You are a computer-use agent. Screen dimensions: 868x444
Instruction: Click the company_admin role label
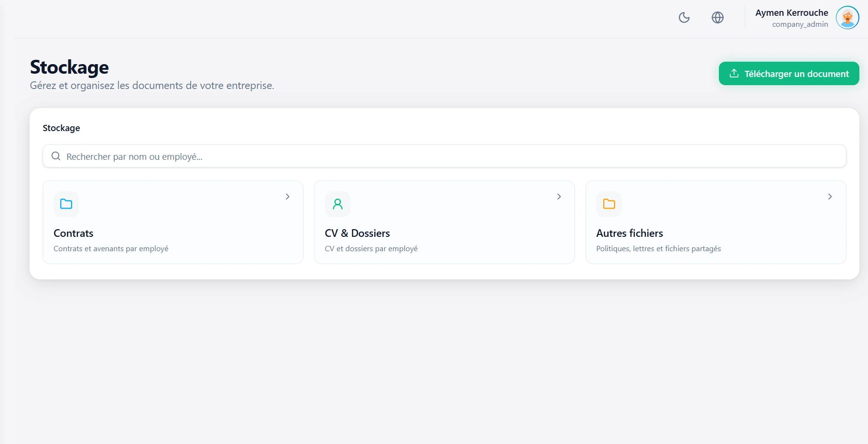click(x=800, y=24)
